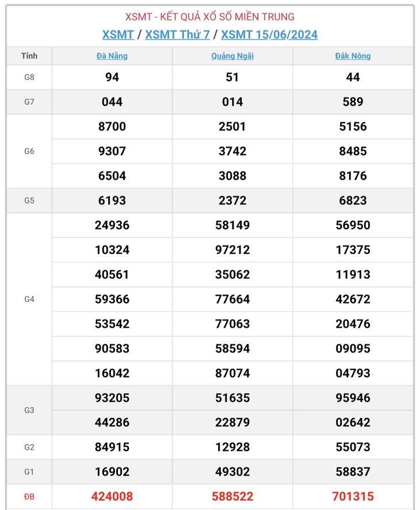Select Đắk Nông G3 result 95946
The height and width of the screenshot is (510, 420).
(x=353, y=397)
